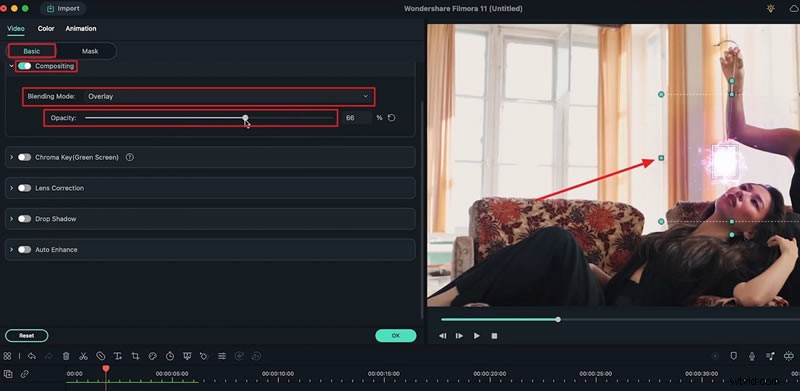This screenshot has width=800, height=391.
Task: Click the cloud icon in title bar
Action: pyautogui.click(x=794, y=9)
